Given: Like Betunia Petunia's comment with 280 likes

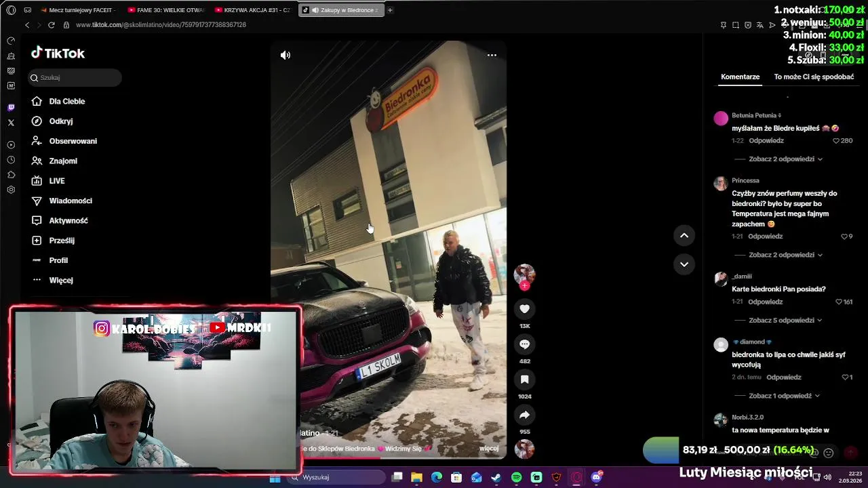Looking at the screenshot, I should (x=836, y=141).
